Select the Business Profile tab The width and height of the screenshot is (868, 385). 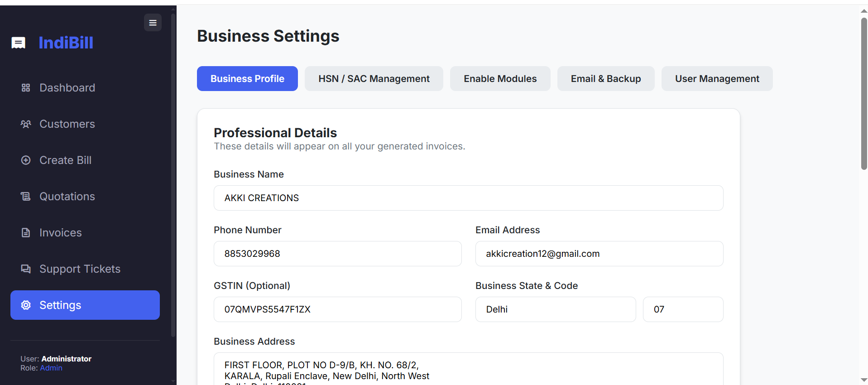tap(247, 78)
